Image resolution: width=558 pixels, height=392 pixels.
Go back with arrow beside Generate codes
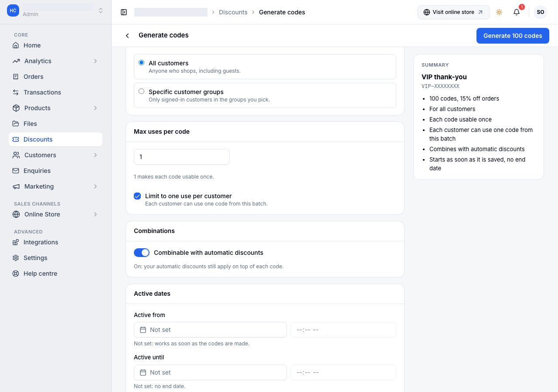[127, 35]
